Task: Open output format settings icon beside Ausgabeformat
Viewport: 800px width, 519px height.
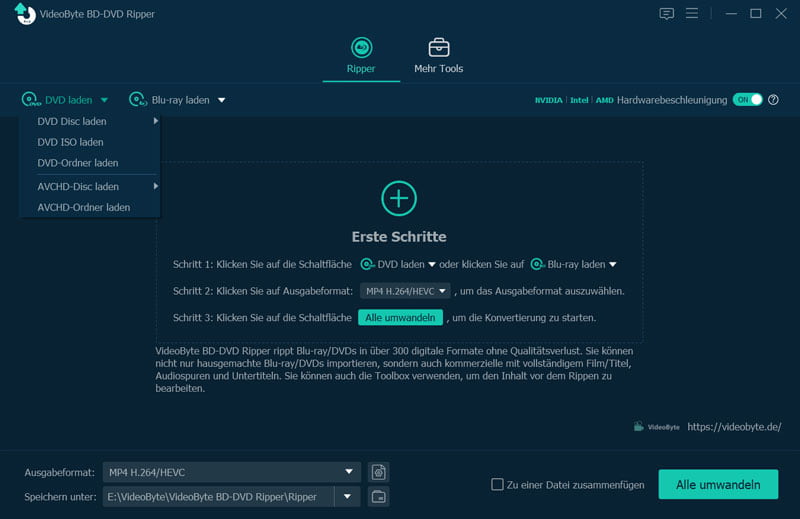Action: tap(378, 472)
